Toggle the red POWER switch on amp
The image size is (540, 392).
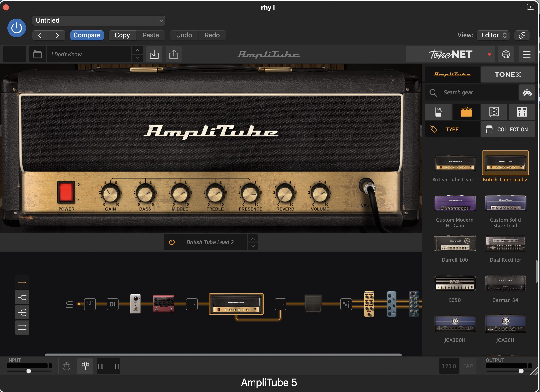(x=66, y=193)
